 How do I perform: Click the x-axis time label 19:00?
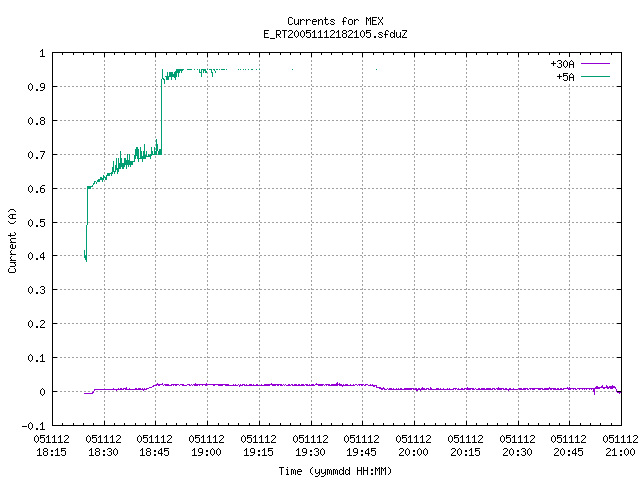click(x=206, y=452)
